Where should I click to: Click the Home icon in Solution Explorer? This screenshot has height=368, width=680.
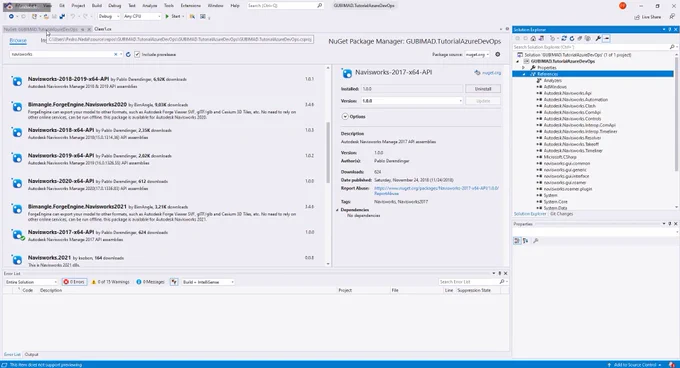pyautogui.click(x=533, y=39)
